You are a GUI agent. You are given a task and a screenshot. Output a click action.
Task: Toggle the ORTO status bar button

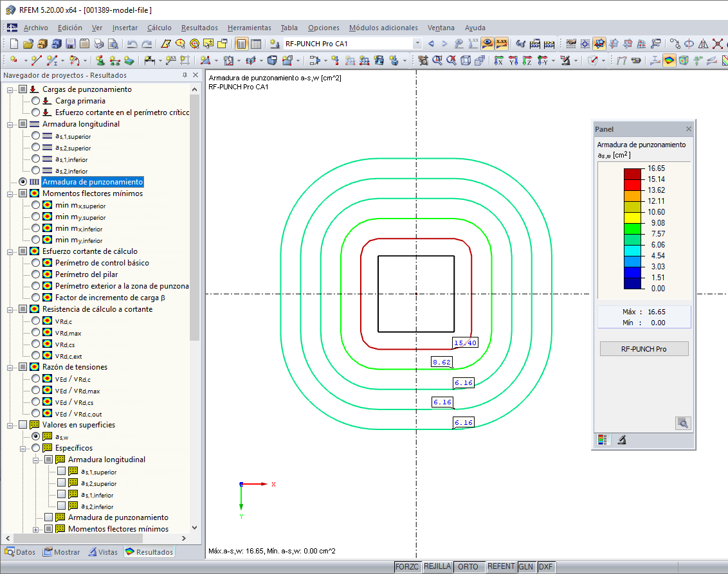pyautogui.click(x=468, y=566)
